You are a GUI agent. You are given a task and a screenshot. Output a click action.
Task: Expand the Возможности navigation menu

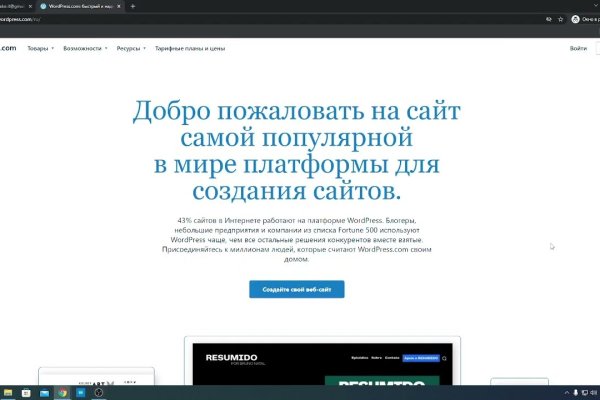pos(84,48)
